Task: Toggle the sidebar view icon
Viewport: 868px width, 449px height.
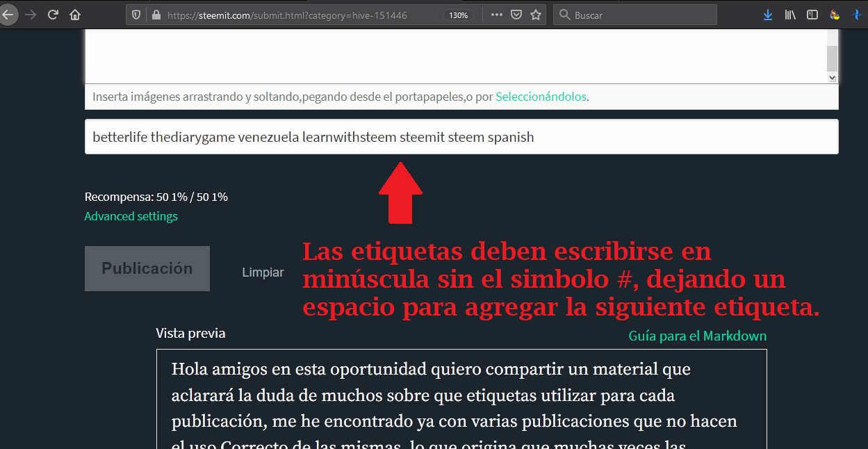Action: (x=812, y=15)
